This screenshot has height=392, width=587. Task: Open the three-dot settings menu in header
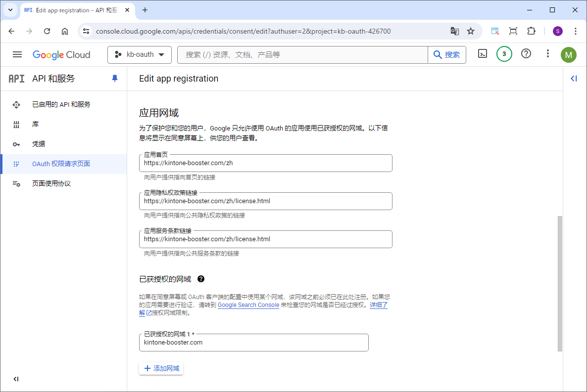click(x=547, y=54)
